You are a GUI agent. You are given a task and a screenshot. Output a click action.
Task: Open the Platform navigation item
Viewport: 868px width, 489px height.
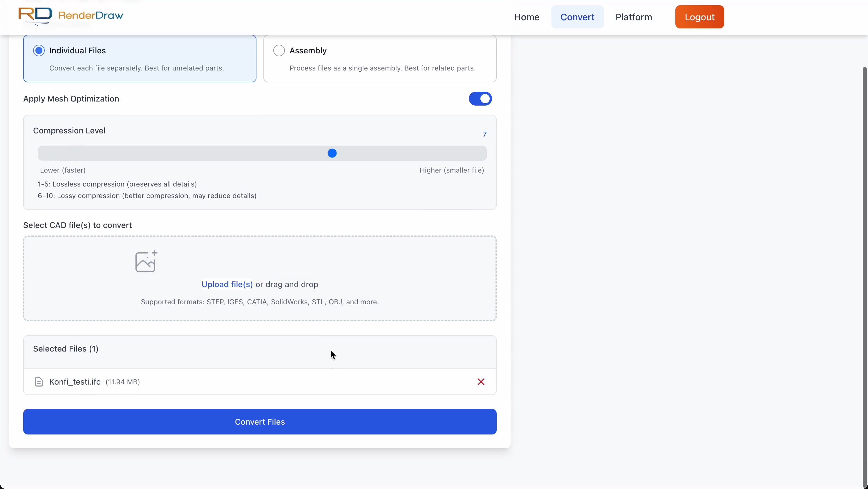point(634,17)
